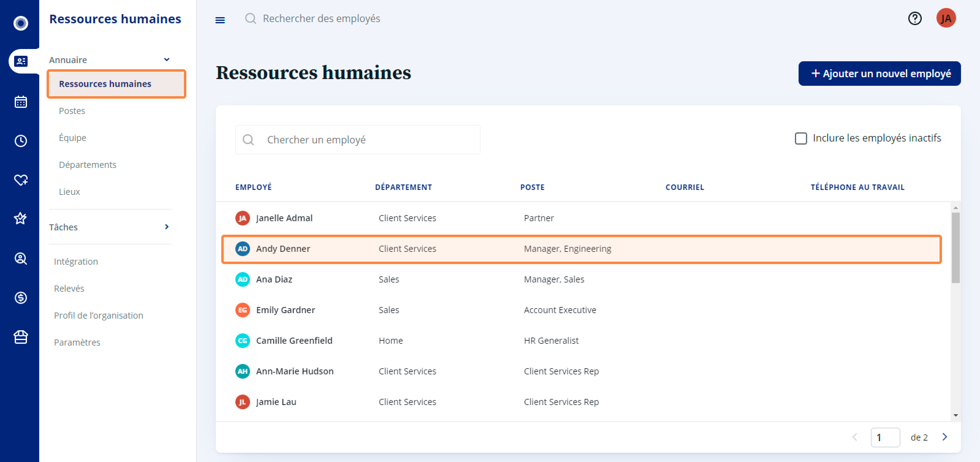Go to previous page arrow
The image size is (980, 462).
[855, 437]
